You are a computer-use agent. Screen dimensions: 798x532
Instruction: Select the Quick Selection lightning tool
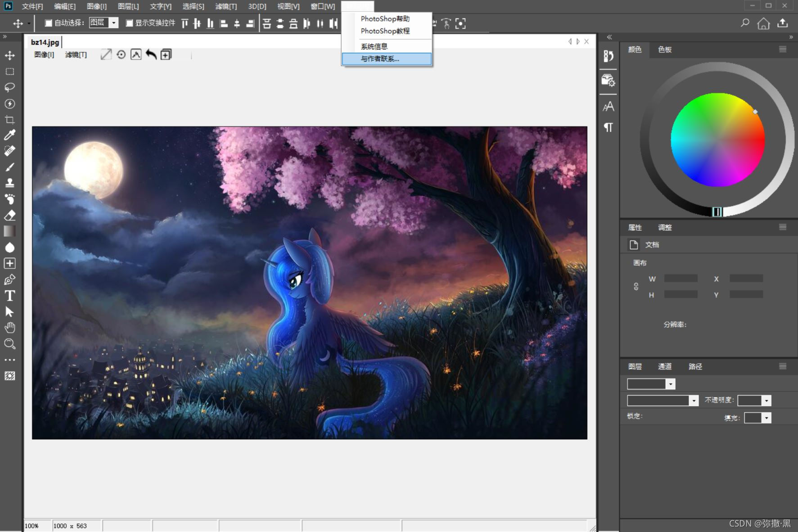pyautogui.click(x=9, y=104)
